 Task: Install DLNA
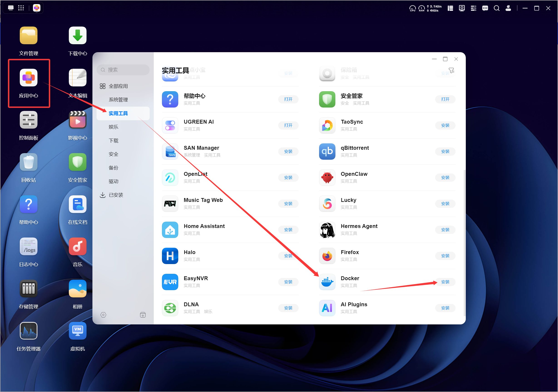coord(288,308)
